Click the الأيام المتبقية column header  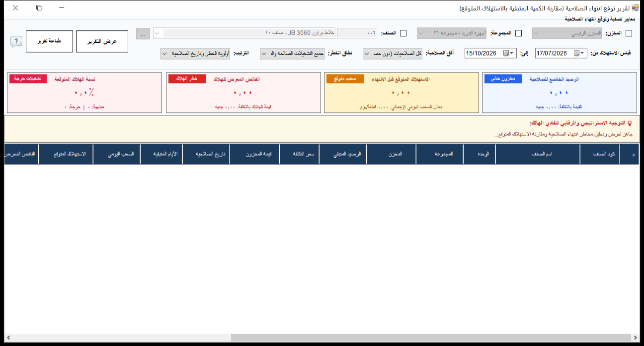(x=161, y=154)
